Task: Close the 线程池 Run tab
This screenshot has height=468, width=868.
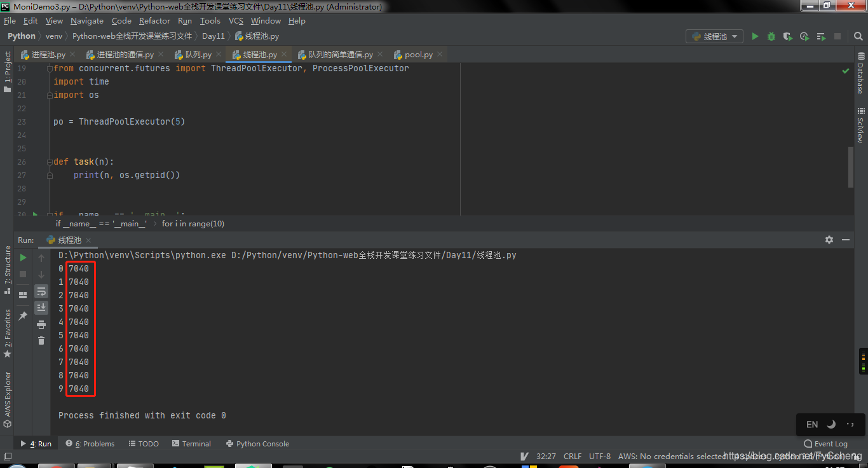Action: click(x=88, y=240)
